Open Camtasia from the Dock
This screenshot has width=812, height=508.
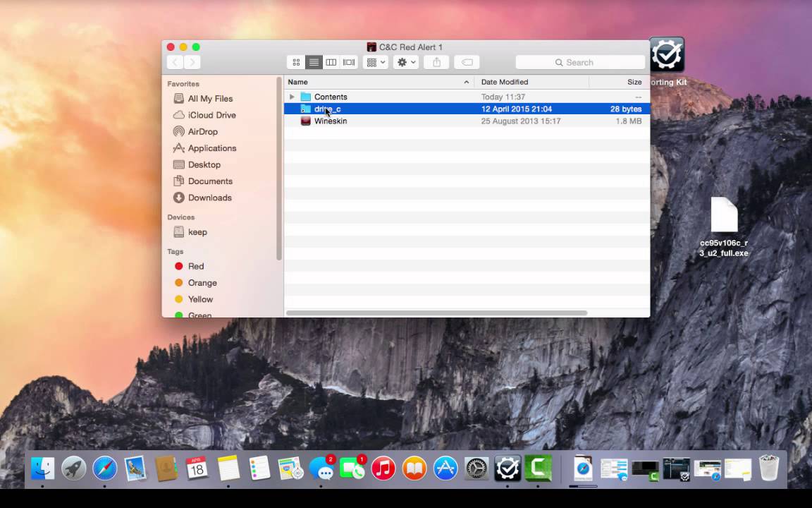coord(538,468)
